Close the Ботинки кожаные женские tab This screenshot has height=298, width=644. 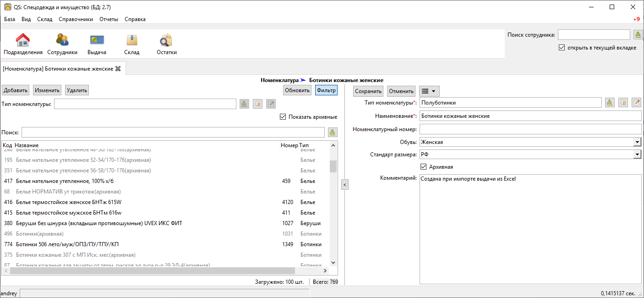point(118,69)
